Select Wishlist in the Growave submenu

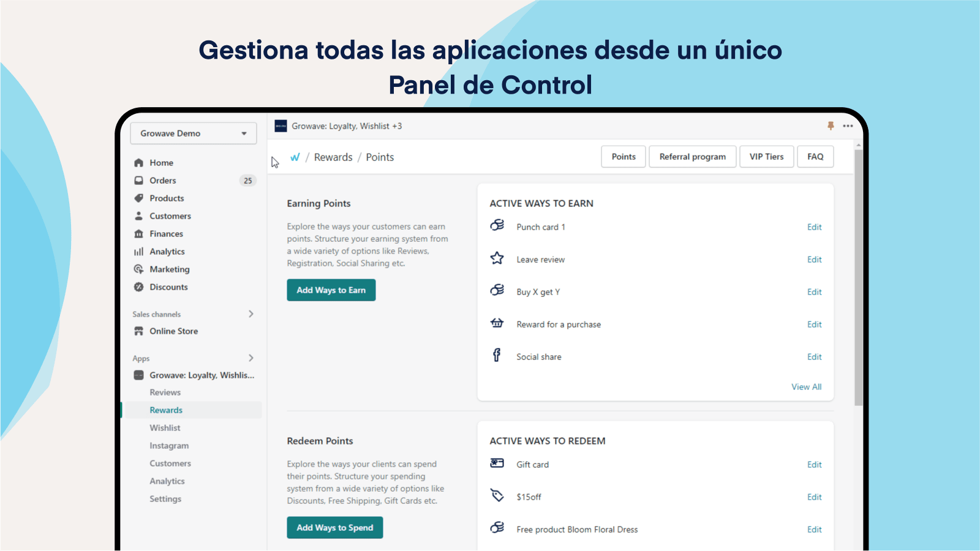point(165,428)
